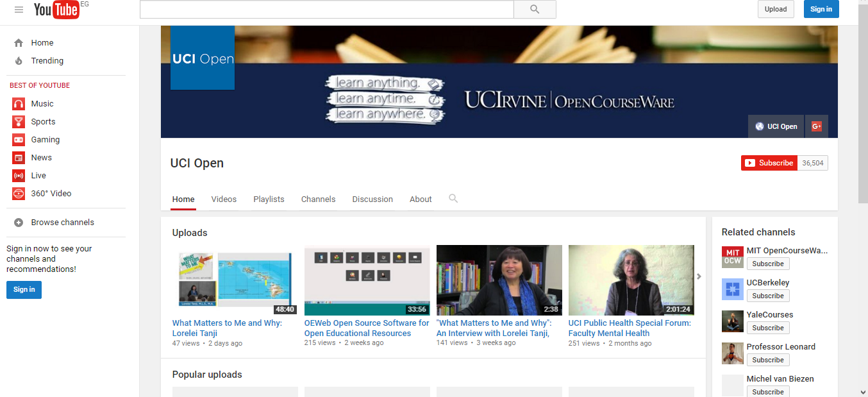This screenshot has width=868, height=397.
Task: Switch to the Videos tab
Action: pyautogui.click(x=224, y=199)
